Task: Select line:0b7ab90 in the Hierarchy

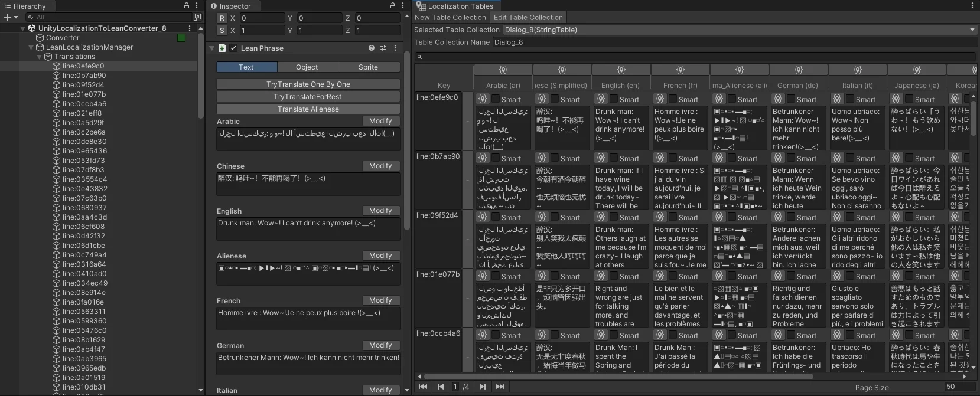Action: 84,75
